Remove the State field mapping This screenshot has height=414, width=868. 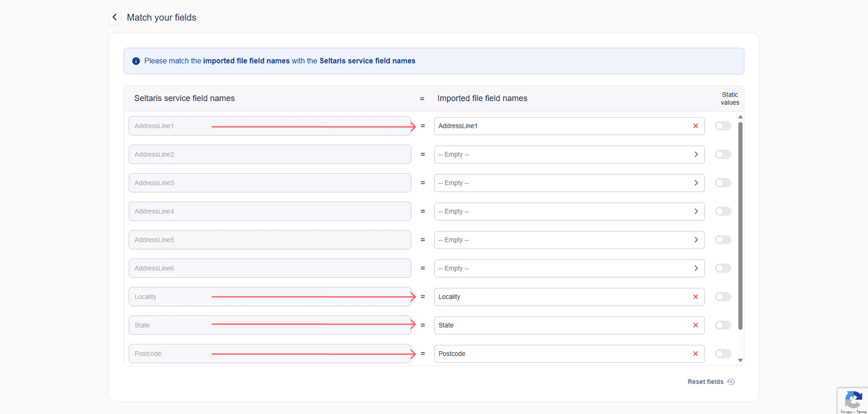[695, 325]
